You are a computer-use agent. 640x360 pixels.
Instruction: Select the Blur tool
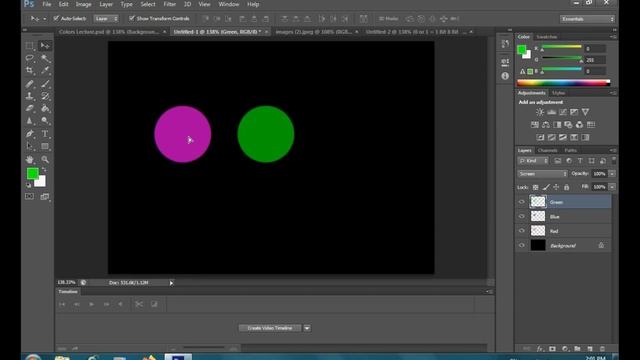point(29,121)
